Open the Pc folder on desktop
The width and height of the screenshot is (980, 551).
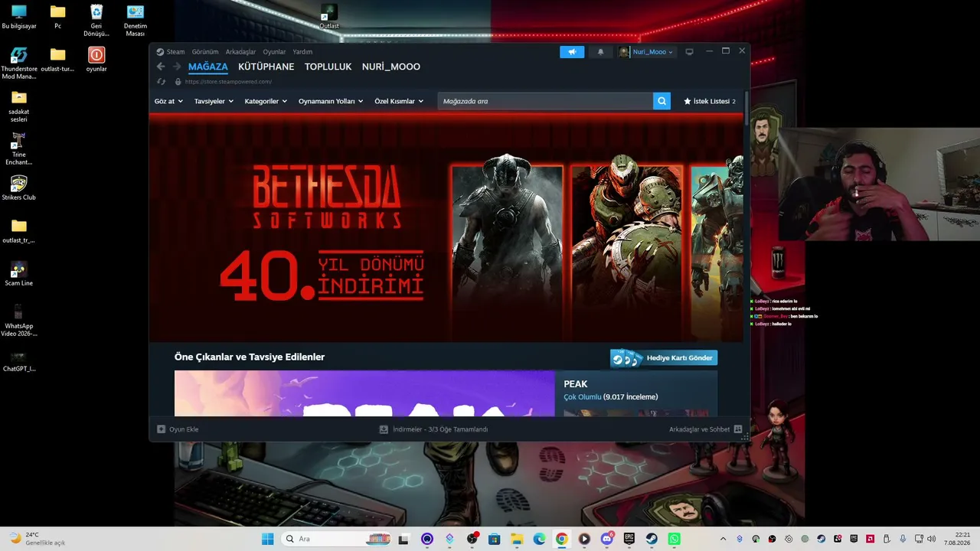click(57, 17)
